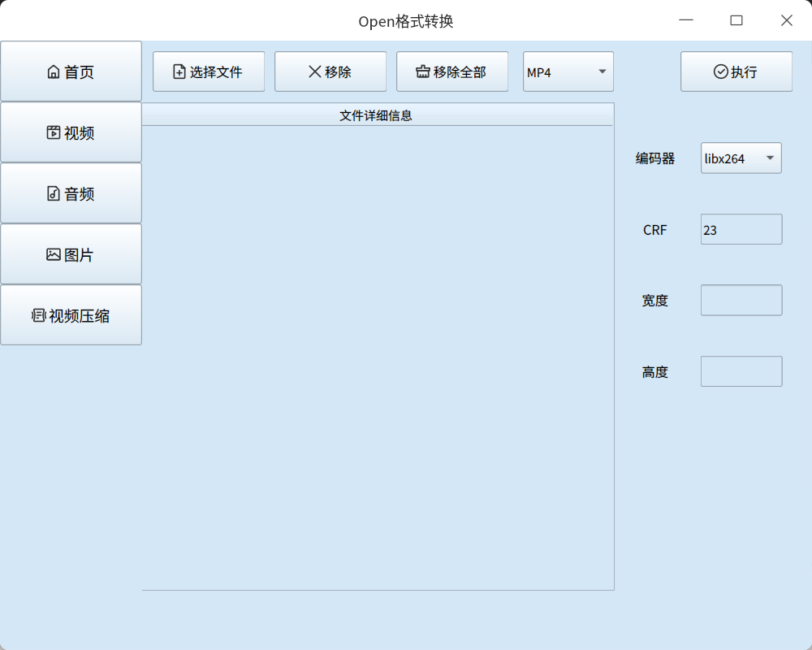
Task: Click the 移除 button
Action: click(330, 71)
